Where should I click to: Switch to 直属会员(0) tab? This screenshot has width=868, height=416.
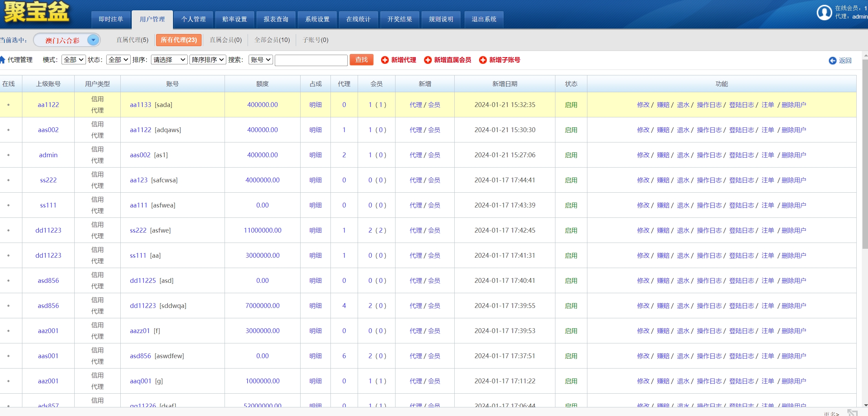[226, 40]
